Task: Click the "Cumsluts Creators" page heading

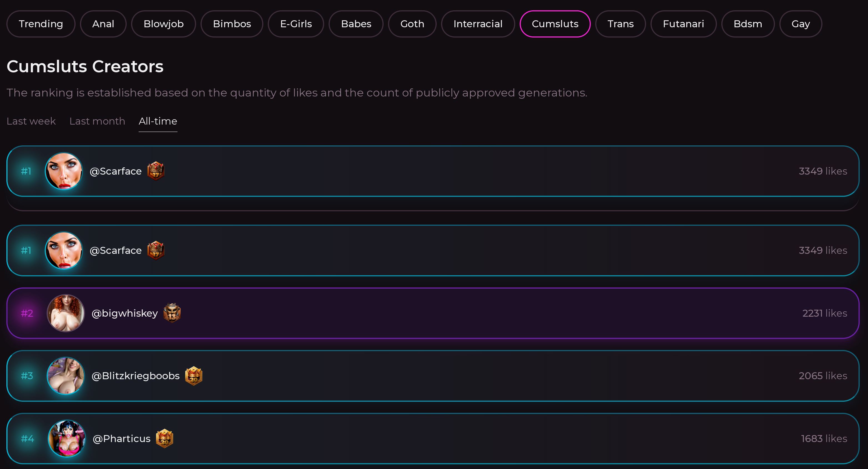Action: [x=85, y=66]
